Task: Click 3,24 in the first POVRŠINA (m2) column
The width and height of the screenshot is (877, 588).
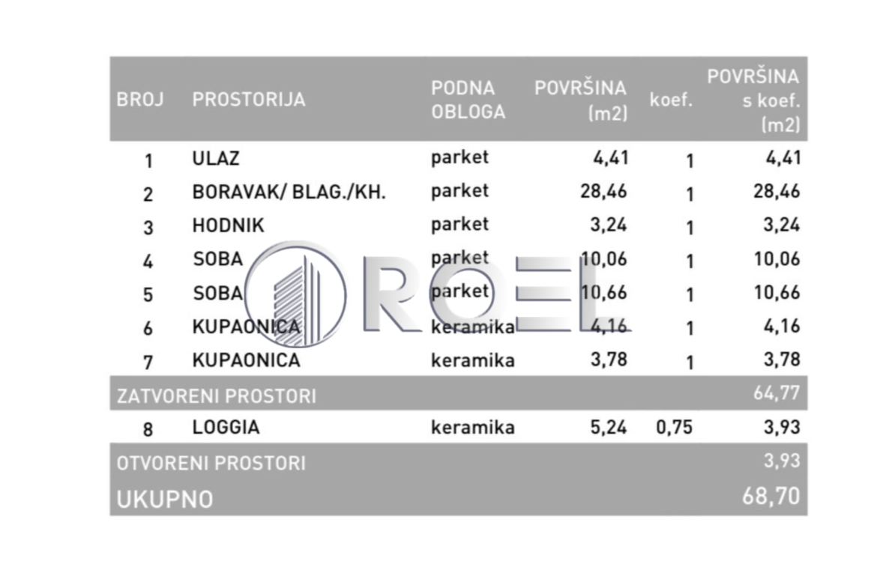Action: [x=609, y=225]
